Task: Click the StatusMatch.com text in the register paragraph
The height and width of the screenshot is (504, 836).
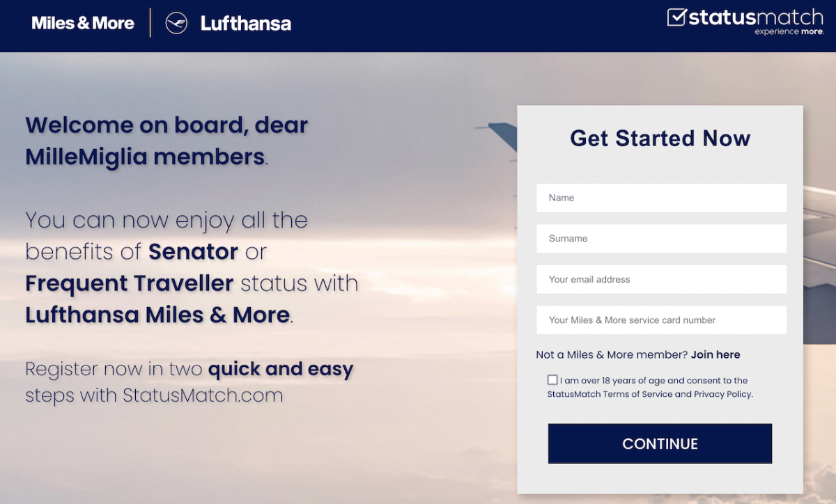Action: point(203,395)
